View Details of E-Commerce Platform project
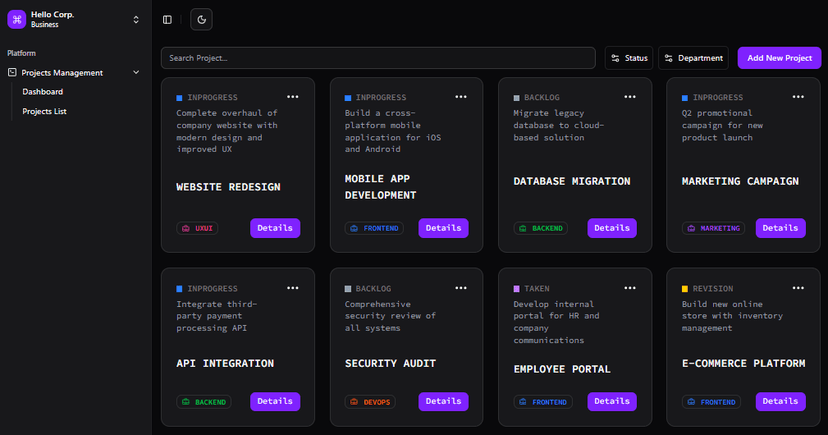 780,401
